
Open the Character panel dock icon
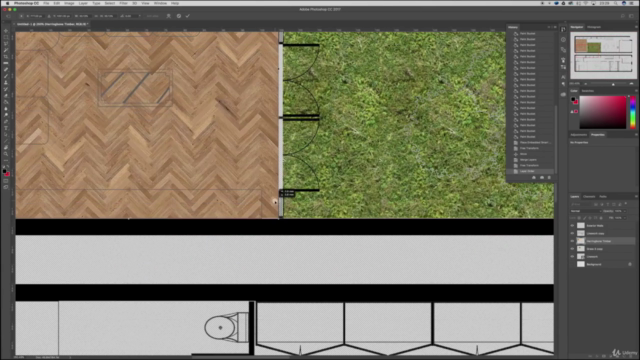[x=563, y=77]
